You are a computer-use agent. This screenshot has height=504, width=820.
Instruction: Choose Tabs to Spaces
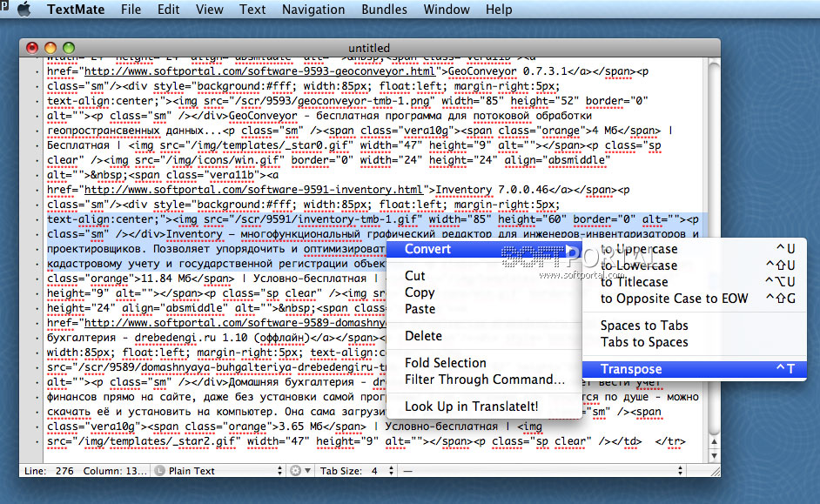[695, 342]
